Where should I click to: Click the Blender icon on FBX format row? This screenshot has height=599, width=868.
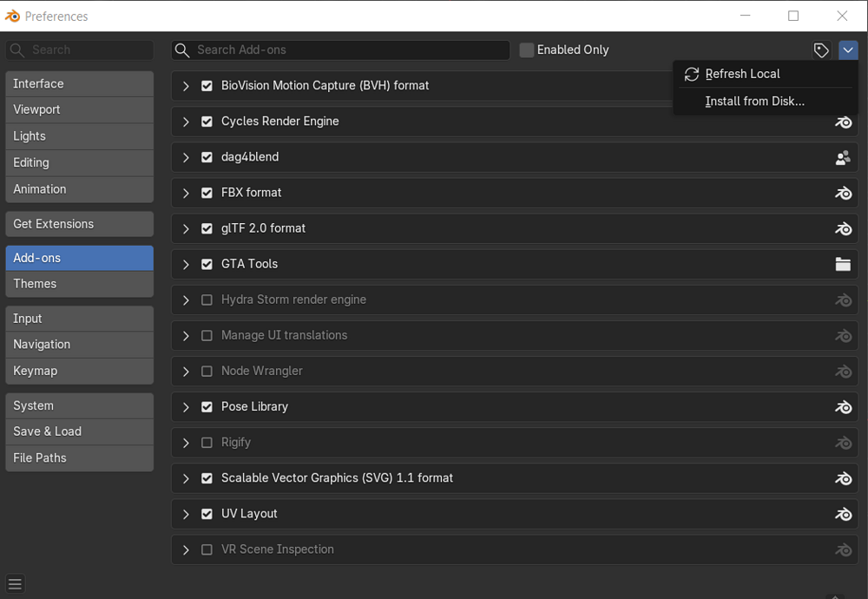click(x=843, y=194)
